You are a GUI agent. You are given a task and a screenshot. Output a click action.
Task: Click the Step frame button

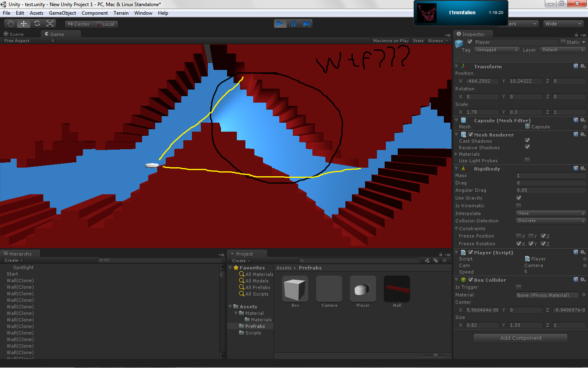click(x=306, y=24)
